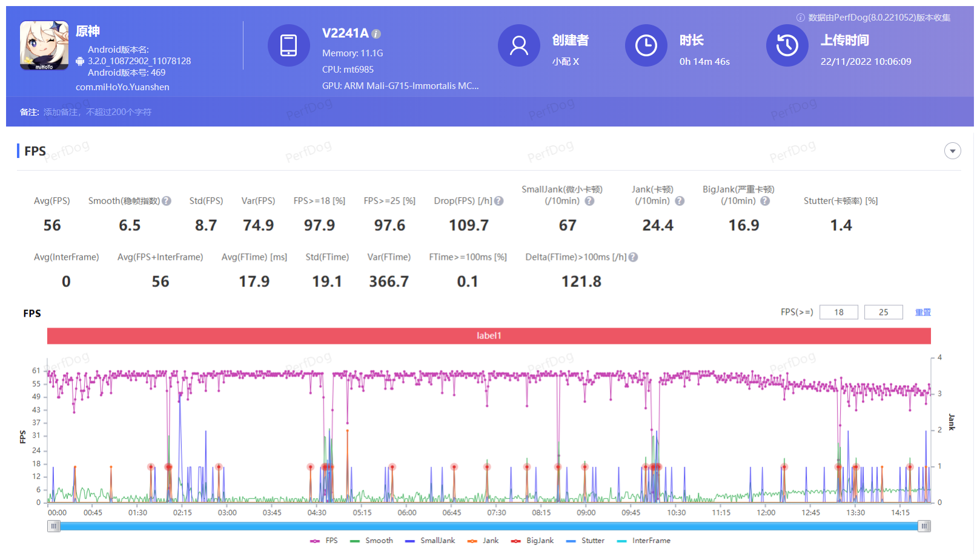This screenshot has height=560, width=980.
Task: Click the Delta(FTime) value 121.8
Action: click(x=581, y=282)
